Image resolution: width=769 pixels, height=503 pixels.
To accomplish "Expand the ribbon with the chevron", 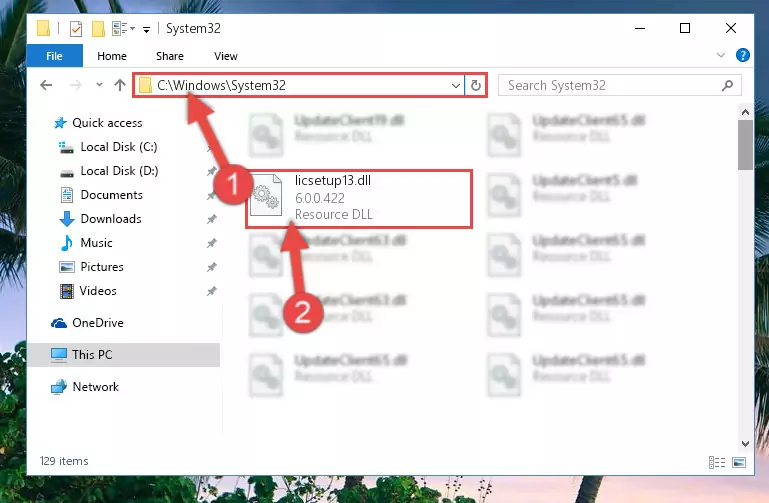I will (x=720, y=55).
